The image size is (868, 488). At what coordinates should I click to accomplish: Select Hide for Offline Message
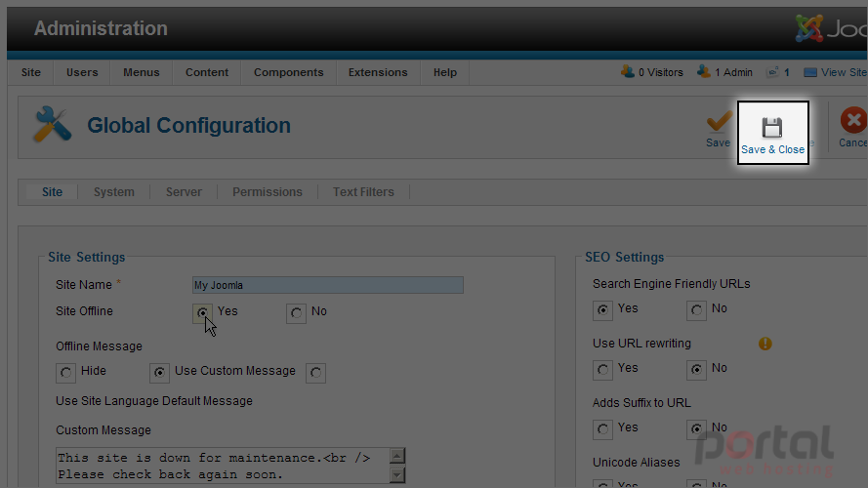pos(65,373)
